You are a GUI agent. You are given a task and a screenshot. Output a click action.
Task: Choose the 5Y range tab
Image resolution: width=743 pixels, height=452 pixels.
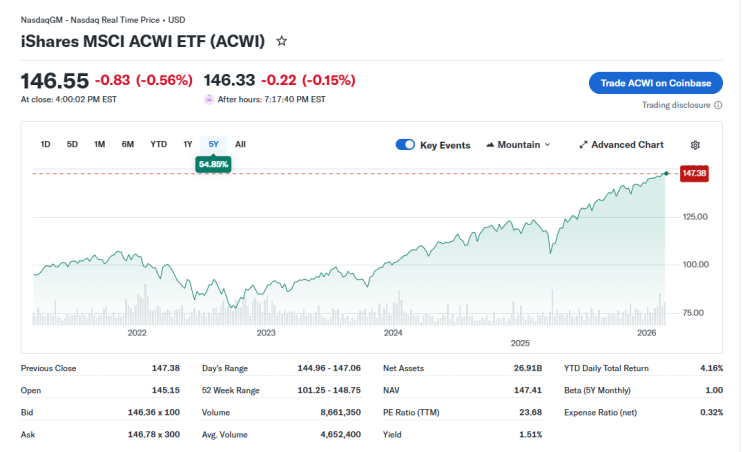pos(214,144)
